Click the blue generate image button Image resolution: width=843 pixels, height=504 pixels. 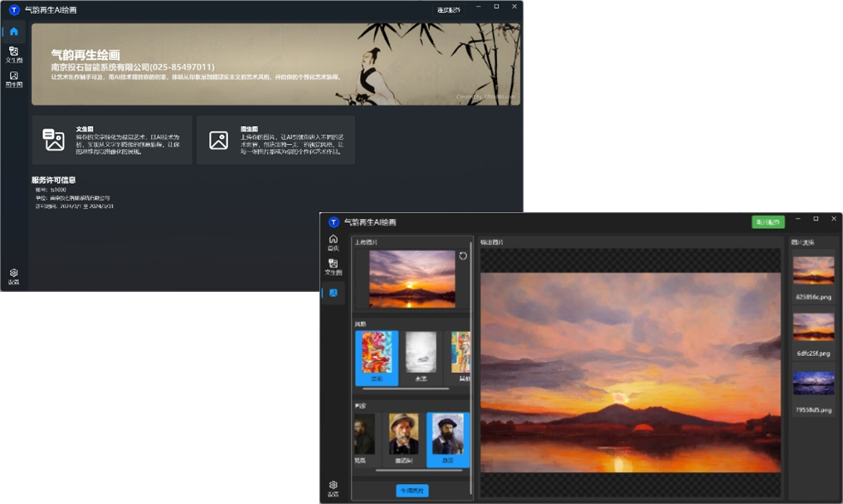coord(412,491)
